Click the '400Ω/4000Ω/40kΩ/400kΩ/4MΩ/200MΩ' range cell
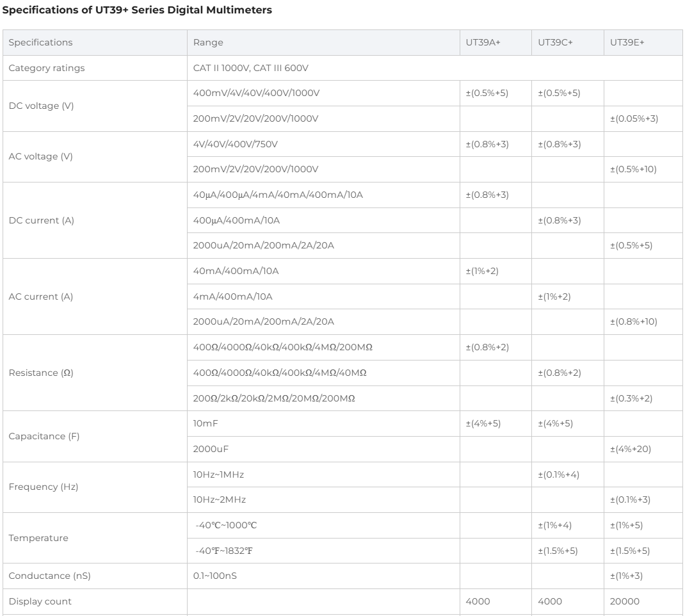Screen dimensions: 685x616 pyautogui.click(x=323, y=347)
